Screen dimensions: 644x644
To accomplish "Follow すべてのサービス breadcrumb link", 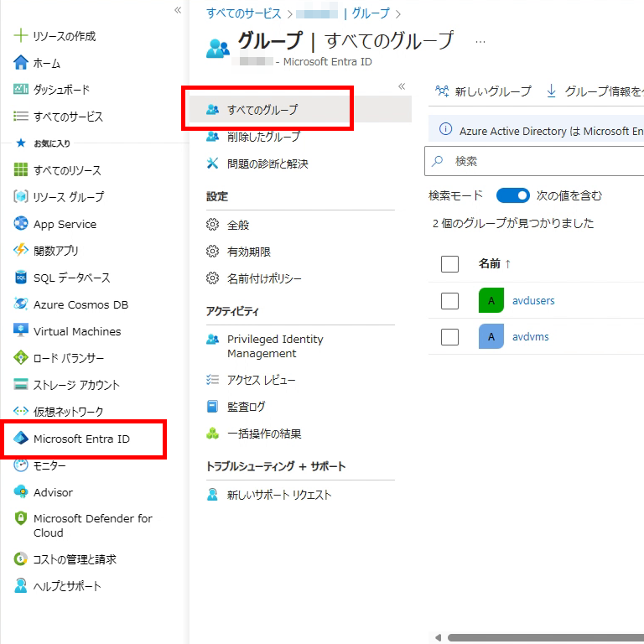I will tap(243, 13).
